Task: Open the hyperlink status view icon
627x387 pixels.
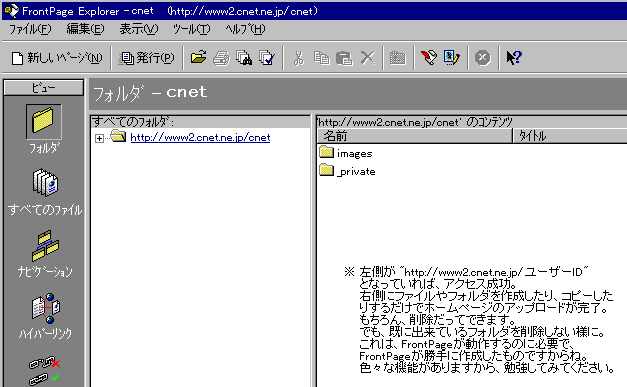Action: click(44, 370)
